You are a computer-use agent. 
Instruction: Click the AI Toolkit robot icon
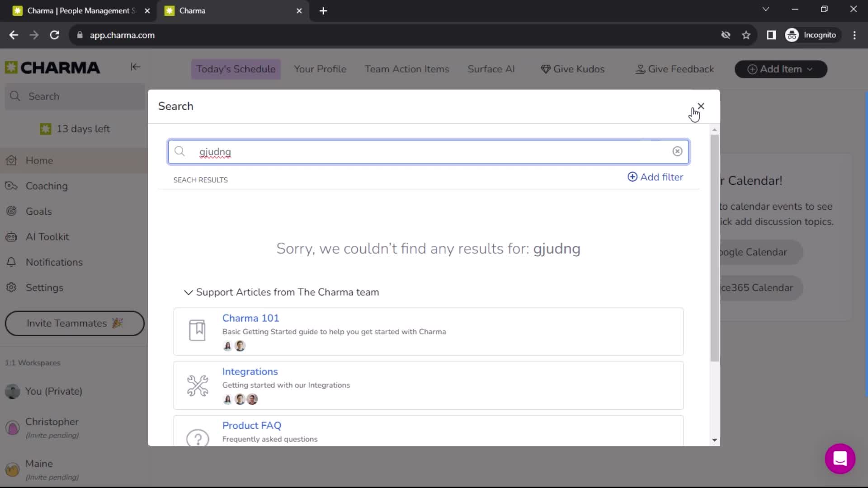11,237
